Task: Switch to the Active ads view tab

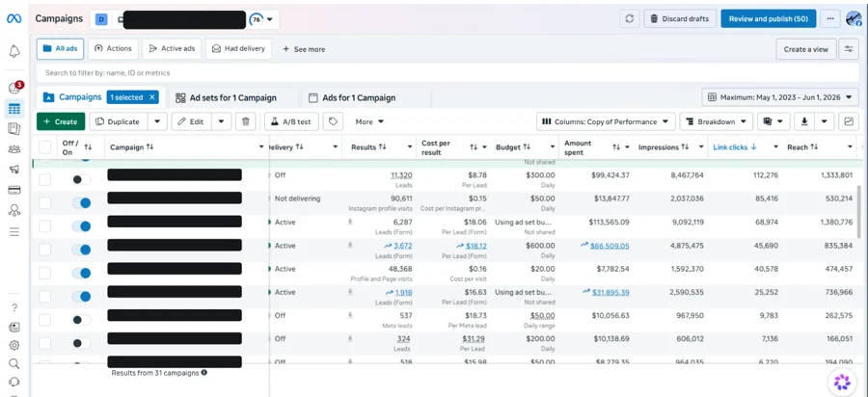Action: 172,48
